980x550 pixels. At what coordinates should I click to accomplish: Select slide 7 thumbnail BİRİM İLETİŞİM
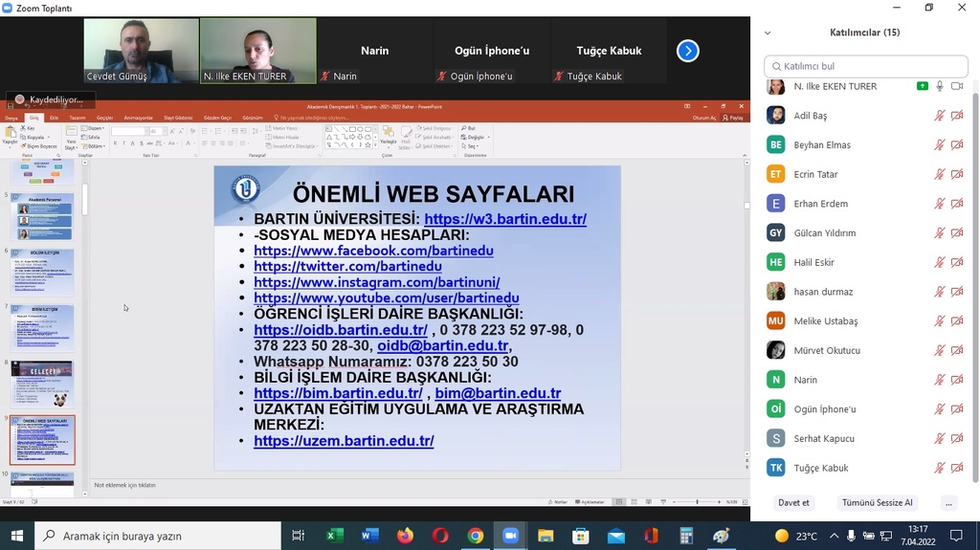pyautogui.click(x=42, y=328)
